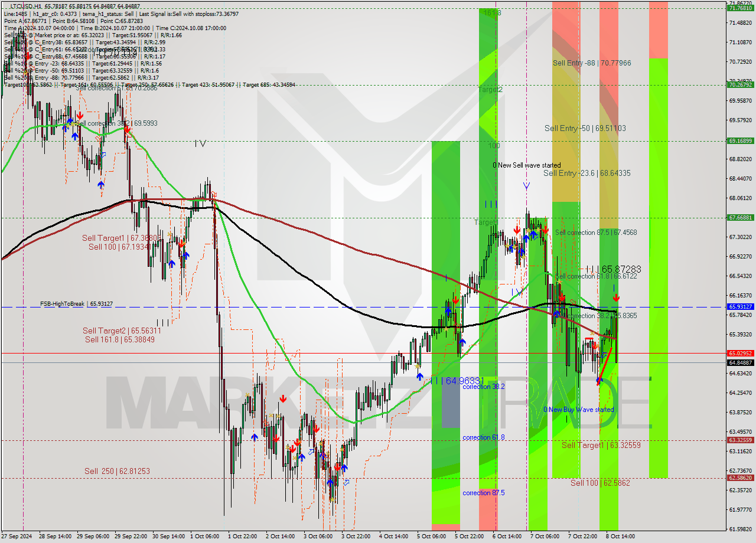Image resolution: width=756 pixels, height=543 pixels.
Task: Click the blue 65.93127 price axis marker
Action: (741, 307)
